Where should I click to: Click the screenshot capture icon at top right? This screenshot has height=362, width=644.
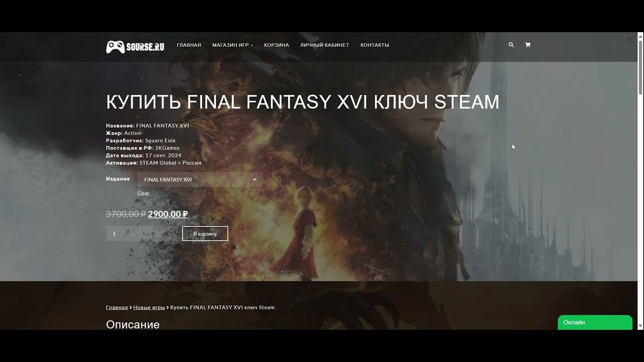(629, 40)
